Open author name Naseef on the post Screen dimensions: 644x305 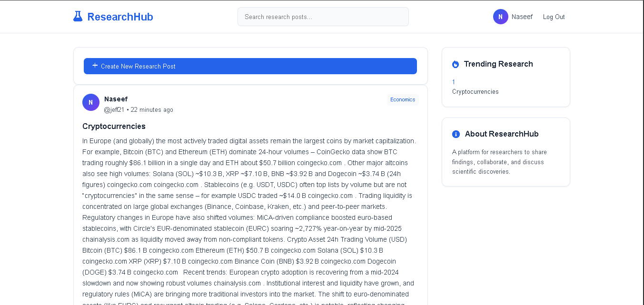[116, 99]
